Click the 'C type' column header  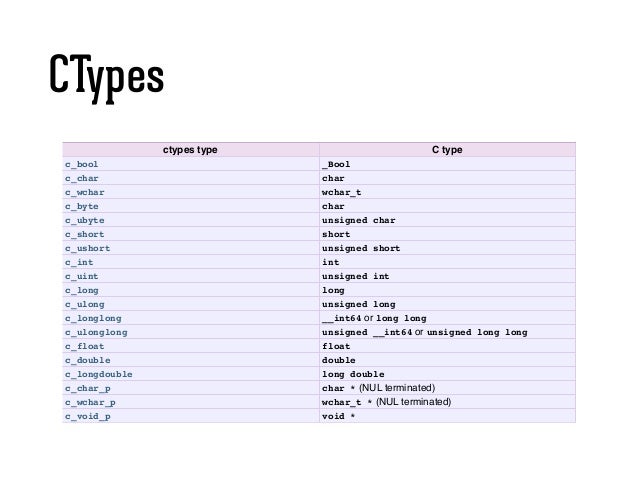[447, 150]
